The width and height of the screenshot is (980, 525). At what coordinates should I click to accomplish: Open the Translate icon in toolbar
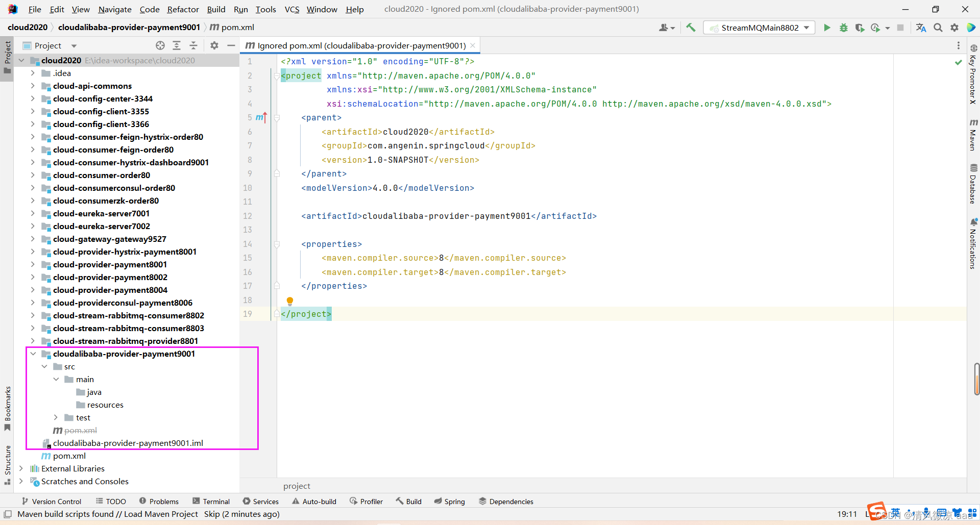921,28
